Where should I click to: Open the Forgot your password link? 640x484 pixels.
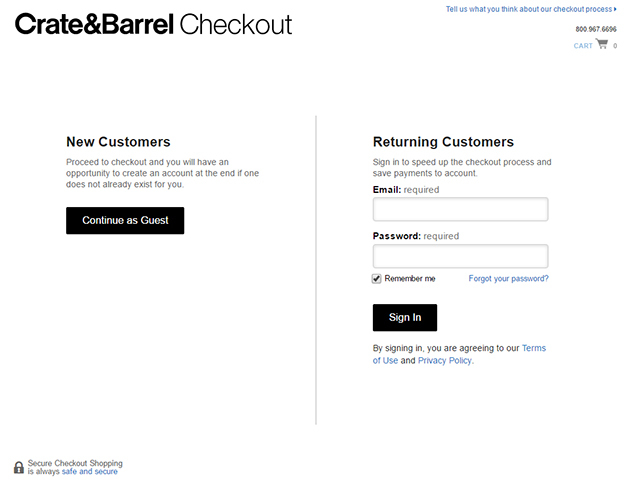pos(508,278)
